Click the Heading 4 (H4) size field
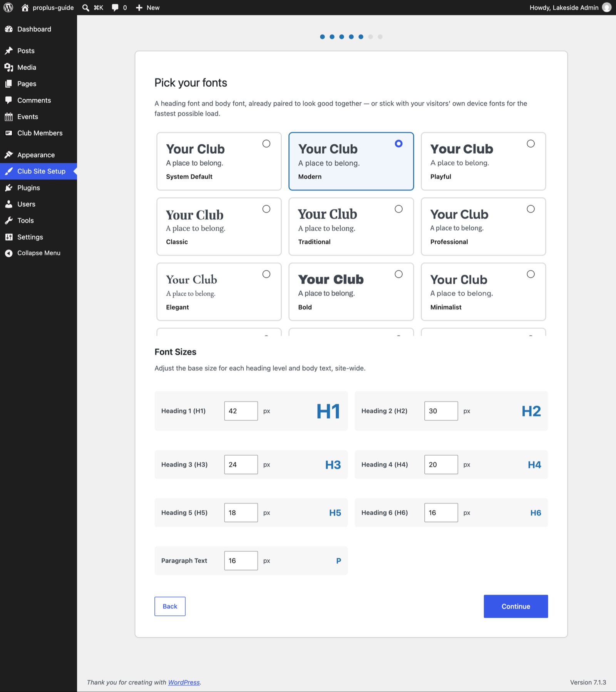The width and height of the screenshot is (616, 692). [x=441, y=465]
